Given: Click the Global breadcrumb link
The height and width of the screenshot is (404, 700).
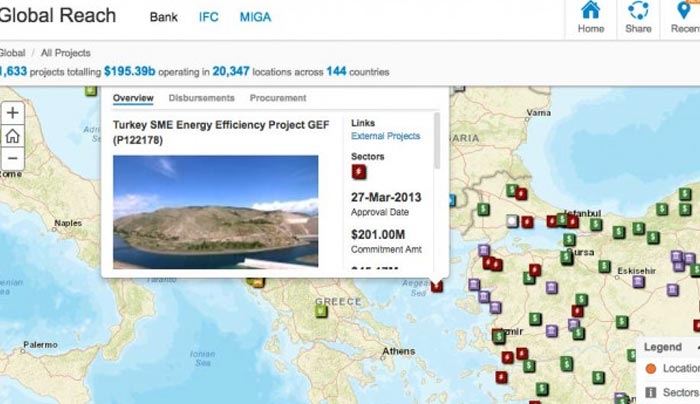Looking at the screenshot, I should [12, 53].
